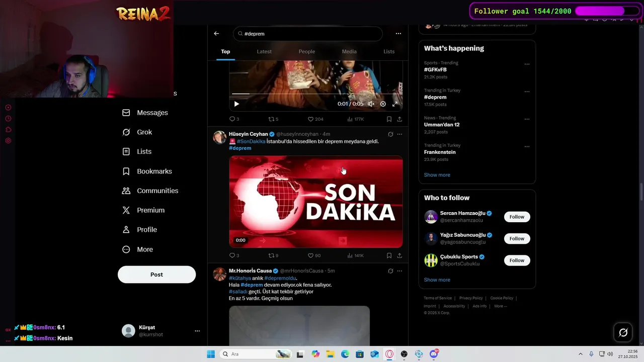
Task: View the 141K views analytics
Action: [355, 255]
